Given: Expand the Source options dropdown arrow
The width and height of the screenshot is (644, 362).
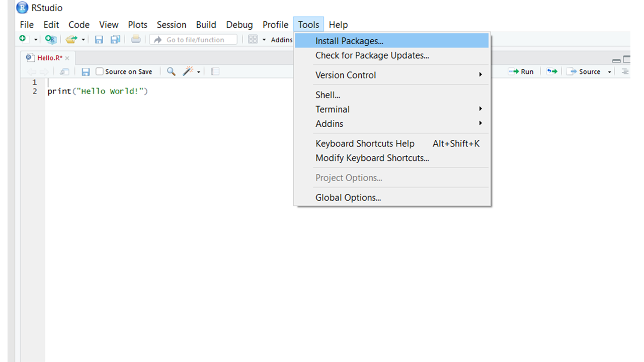Looking at the screenshot, I should pos(609,72).
